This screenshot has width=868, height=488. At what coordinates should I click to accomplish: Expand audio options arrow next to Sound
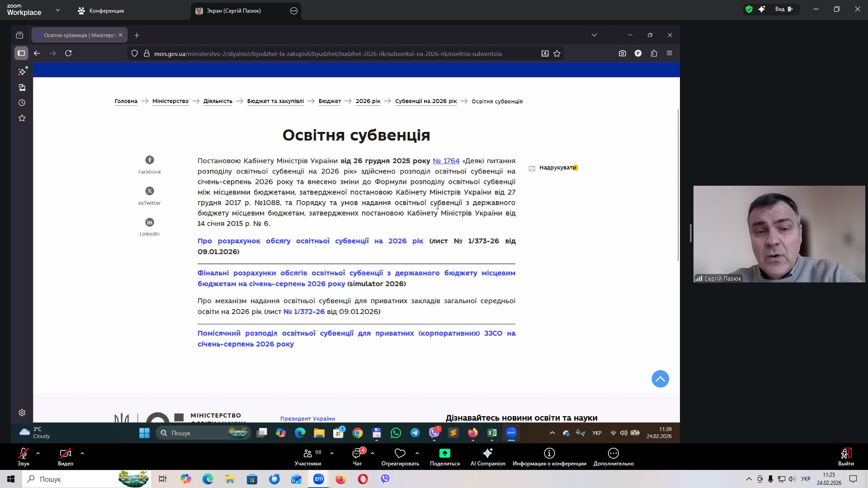pyautogui.click(x=38, y=453)
